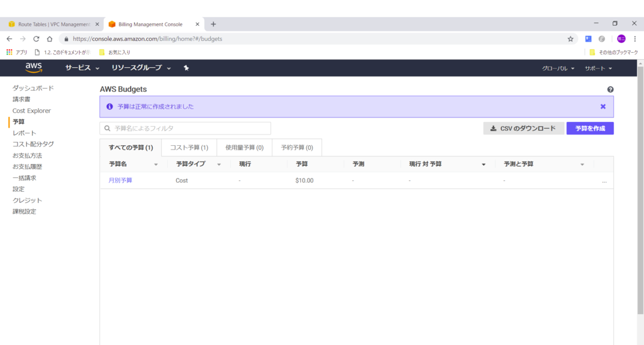
Task: Open Cost Explorer in the sidebar
Action: [x=31, y=111]
